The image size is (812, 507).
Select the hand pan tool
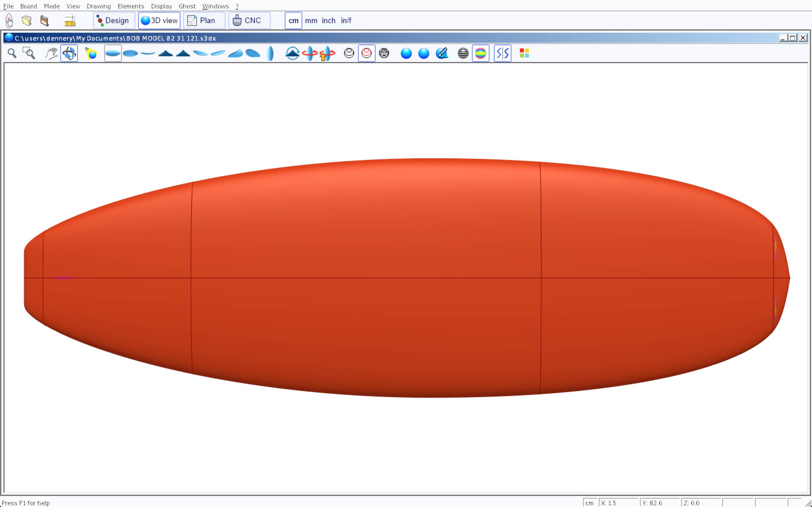click(51, 53)
